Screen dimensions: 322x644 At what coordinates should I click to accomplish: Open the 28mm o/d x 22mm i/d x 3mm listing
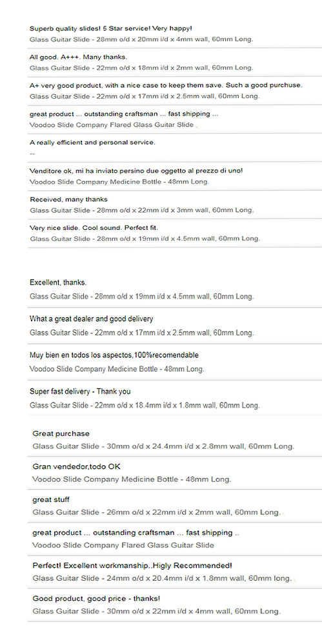[x=141, y=211]
